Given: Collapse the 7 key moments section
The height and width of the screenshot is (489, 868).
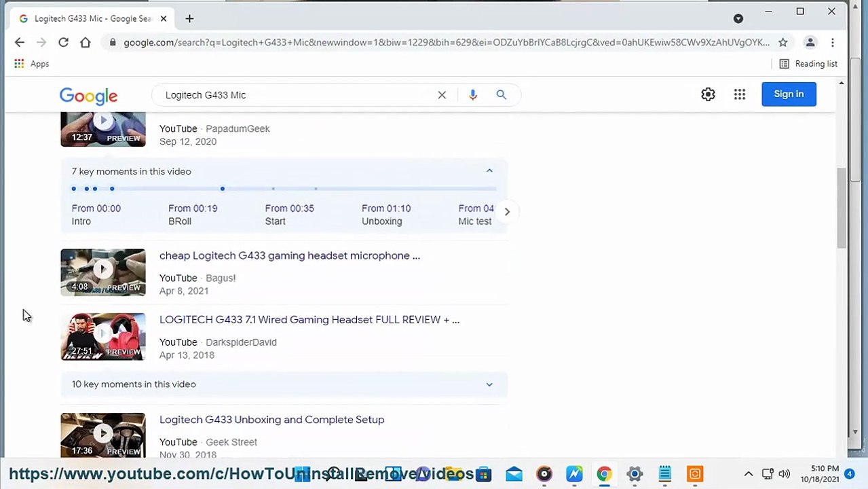Looking at the screenshot, I should point(489,171).
